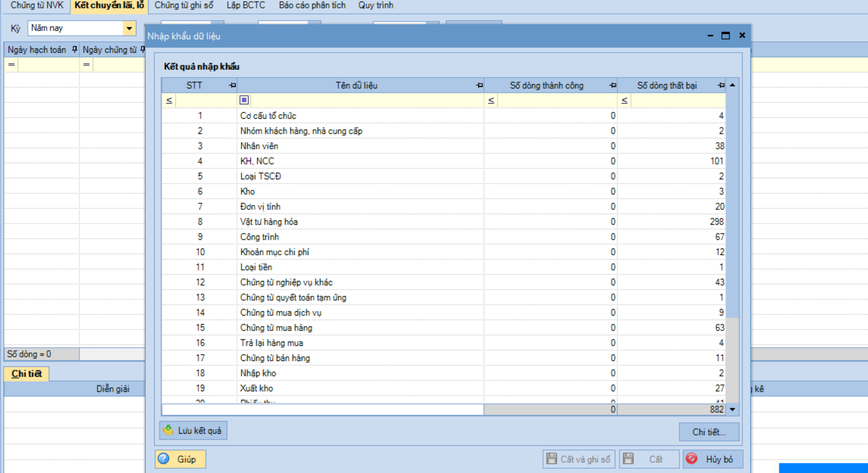The image size is (868, 473).
Task: Sort by Tên dữ liệu column header
Action: point(356,85)
